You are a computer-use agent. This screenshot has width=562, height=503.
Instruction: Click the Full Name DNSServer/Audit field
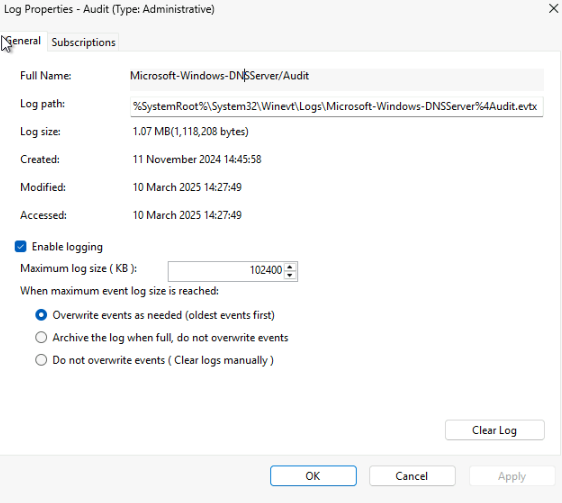[337, 76]
